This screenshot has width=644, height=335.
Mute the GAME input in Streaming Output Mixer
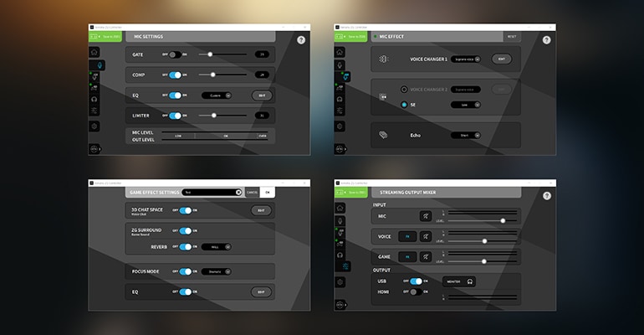click(426, 257)
